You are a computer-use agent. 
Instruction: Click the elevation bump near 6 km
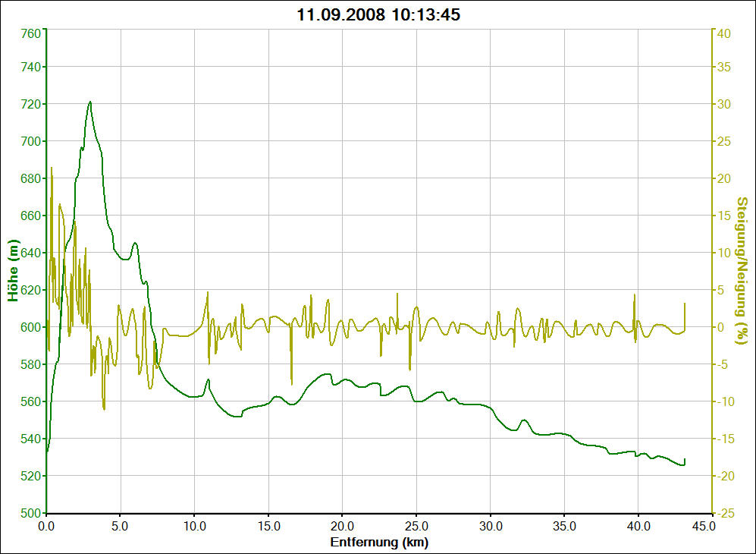coord(135,243)
